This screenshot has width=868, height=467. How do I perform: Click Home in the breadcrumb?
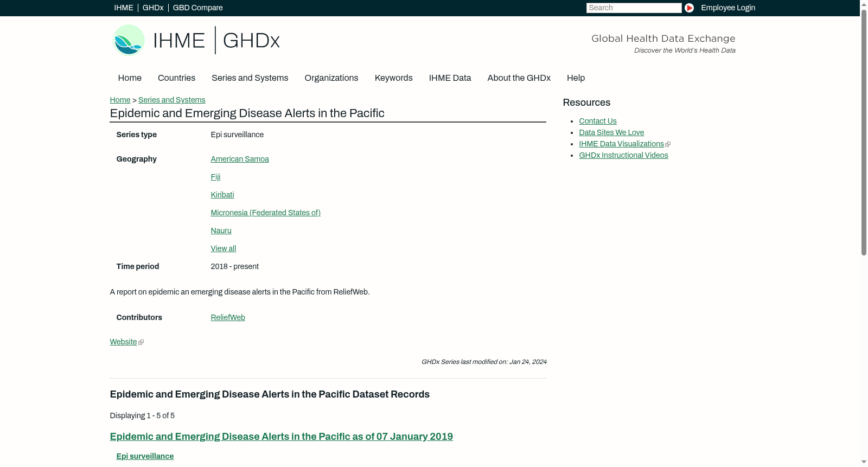(x=120, y=100)
